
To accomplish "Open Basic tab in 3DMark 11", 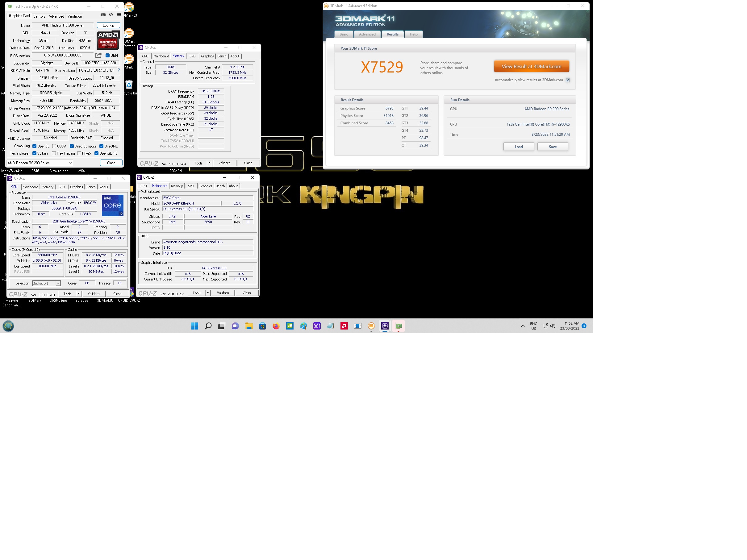I will pyautogui.click(x=344, y=34).
